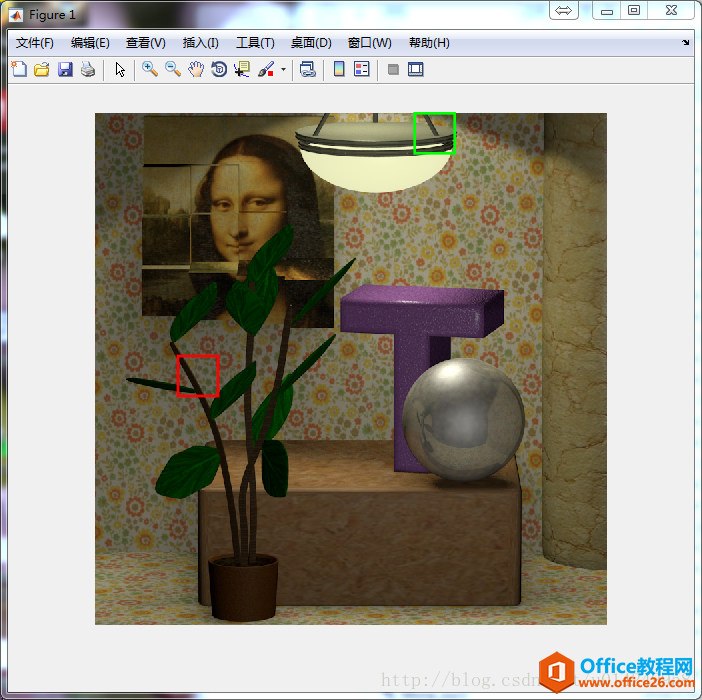Open the 插入(I) menu

coord(201,43)
